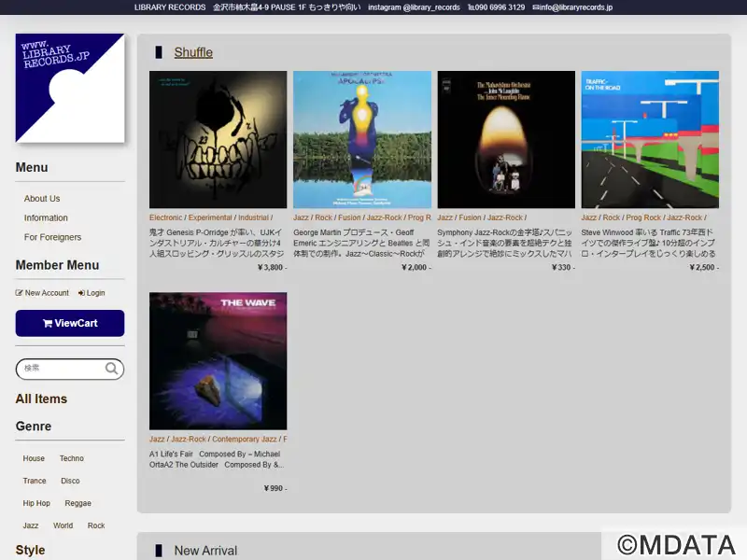Click the George Martin album description
Image resolution: width=747 pixels, height=560 pixels.
(x=361, y=243)
